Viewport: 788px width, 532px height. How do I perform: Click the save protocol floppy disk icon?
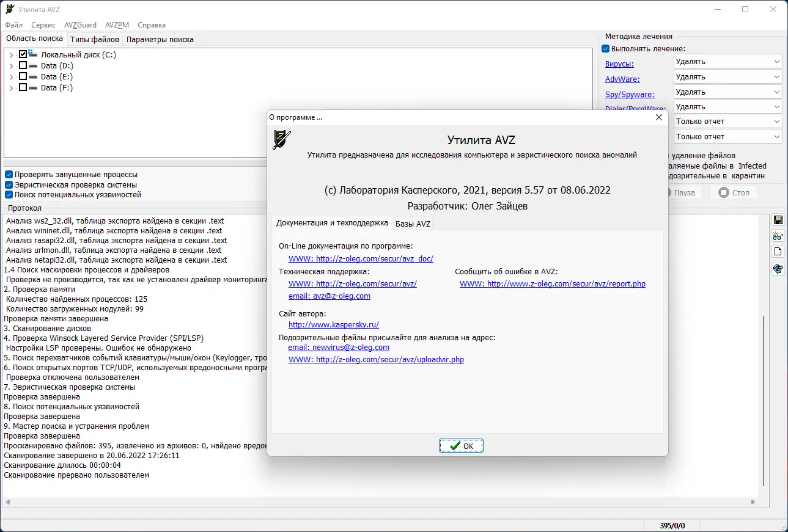(778, 220)
